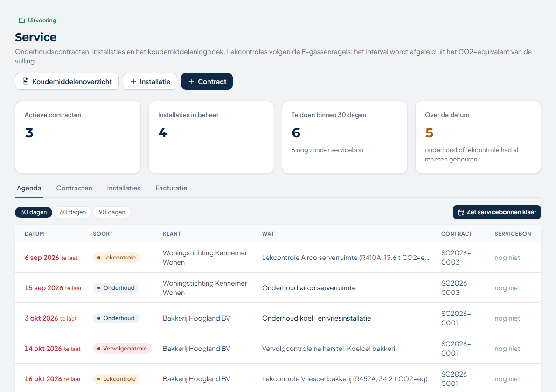The width and height of the screenshot is (556, 392).
Task: Click the date 3 okt 2026
Action: 41,318
